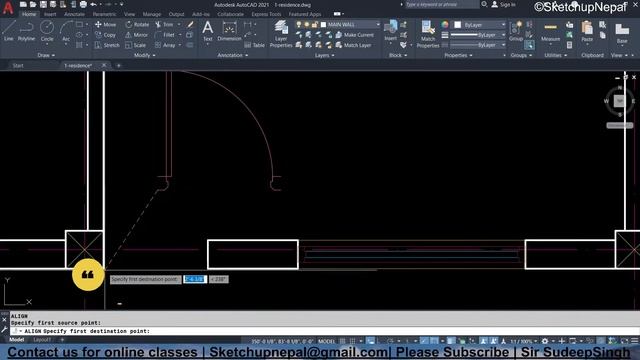The width and height of the screenshot is (640, 360).
Task: Click the command line input field
Action: coord(324,331)
